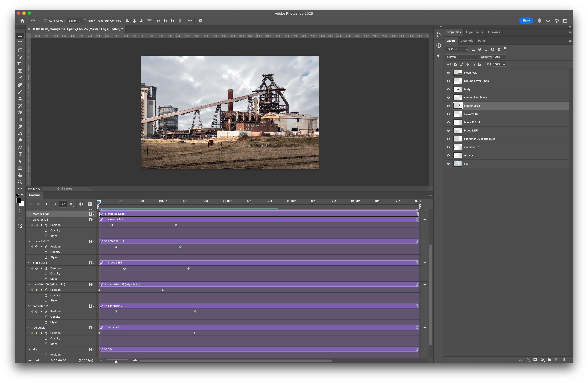Select the Lasso tool

20,50
